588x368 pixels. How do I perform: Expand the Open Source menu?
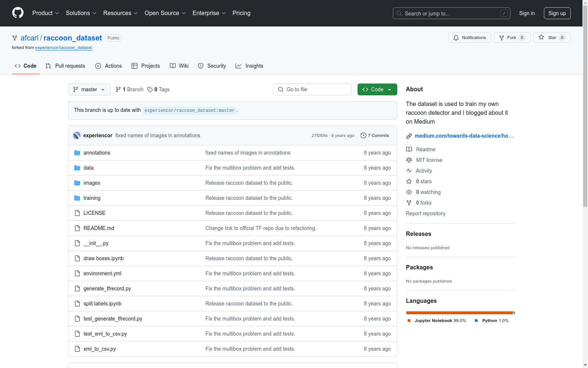[x=165, y=13]
